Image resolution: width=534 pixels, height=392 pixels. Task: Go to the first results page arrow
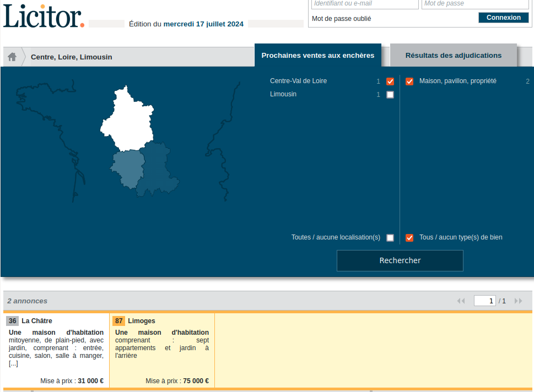(461, 301)
